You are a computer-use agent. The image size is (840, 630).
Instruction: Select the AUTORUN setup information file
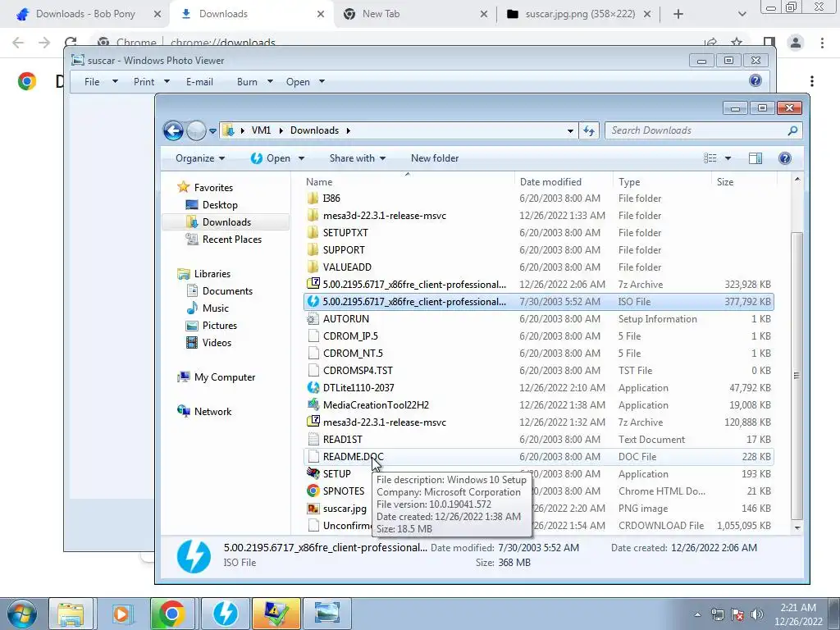[x=538, y=319]
